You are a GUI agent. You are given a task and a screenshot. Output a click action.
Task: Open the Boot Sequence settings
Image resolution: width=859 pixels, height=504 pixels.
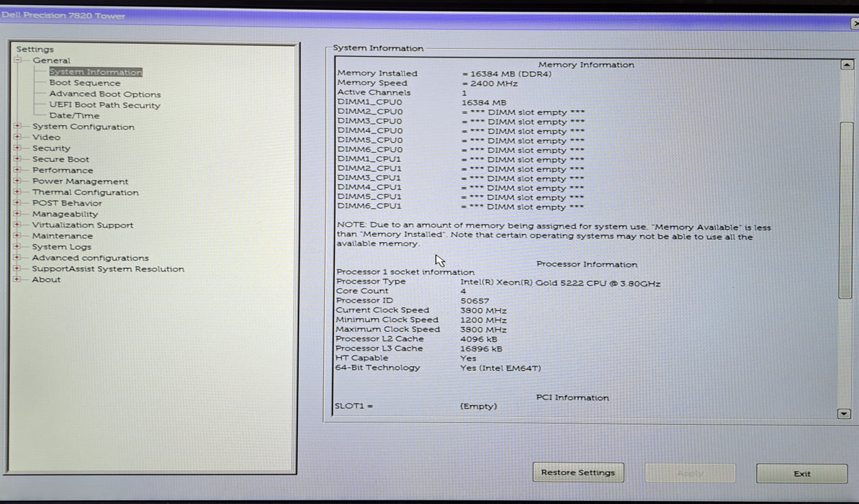pos(85,83)
